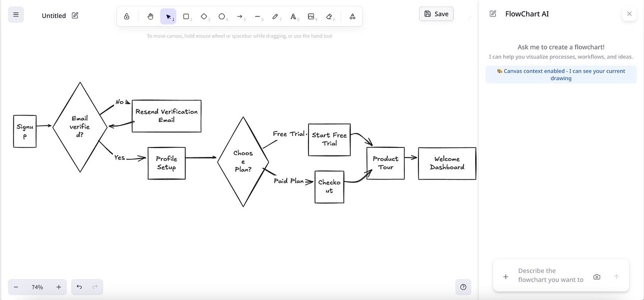Viewport: 644px width, 300px height.
Task: Select the Ellipse tool
Action: (222, 16)
